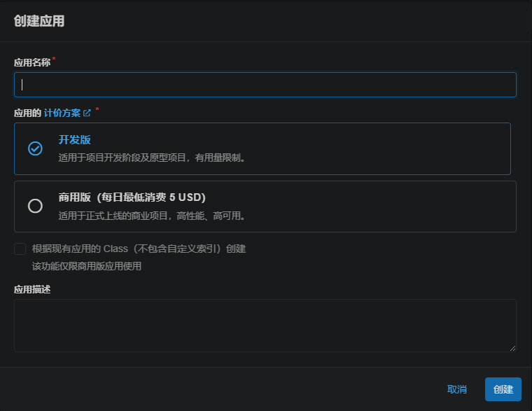
Task: Click the checked circle icon for 开发版
Action: 35,148
